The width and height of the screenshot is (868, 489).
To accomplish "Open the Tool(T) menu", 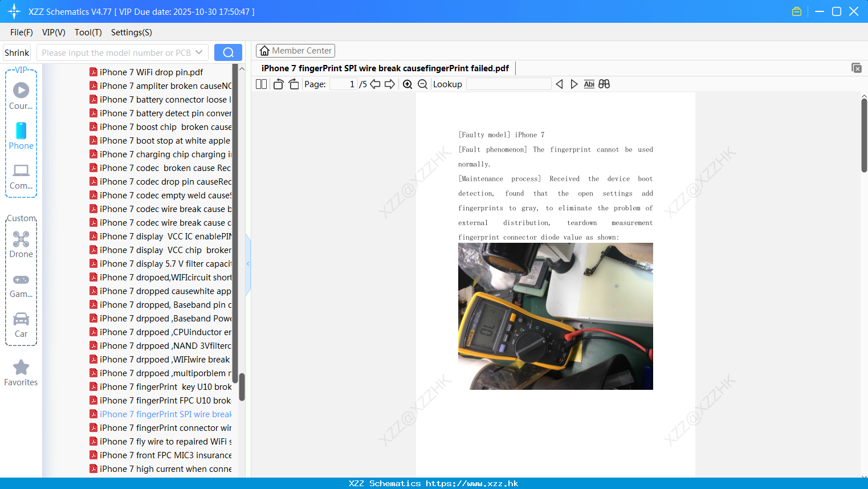I will (88, 32).
